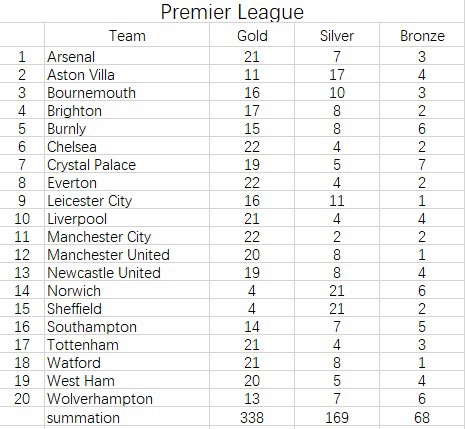Viewport: 465px width, 429px height.
Task: Click the summation label cell
Action: 127,417
